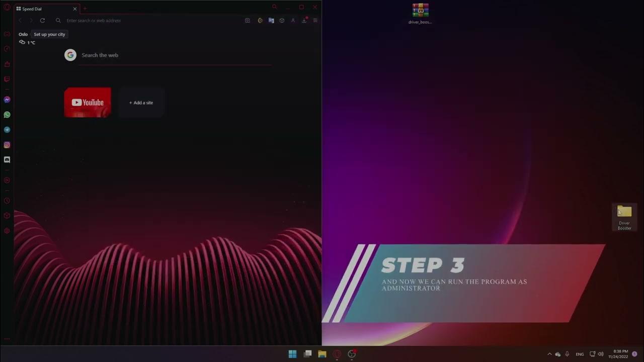
Task: Open Extensions cube icon in sidebar
Action: click(7, 216)
